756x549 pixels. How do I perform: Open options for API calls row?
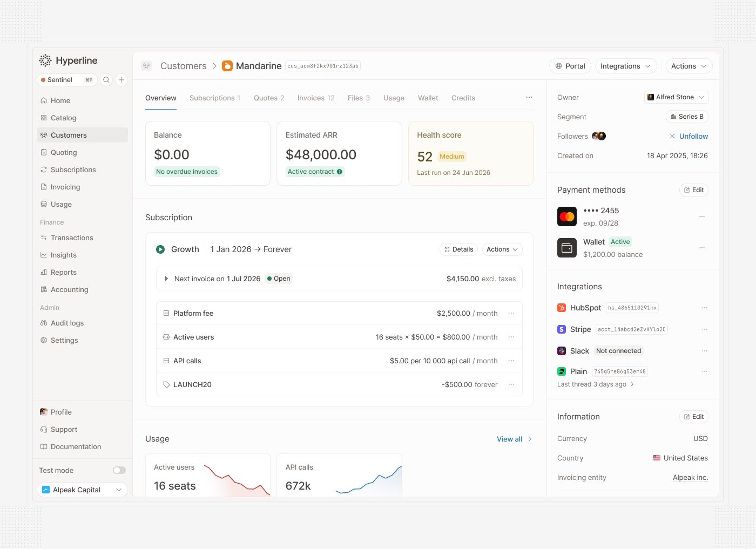511,361
